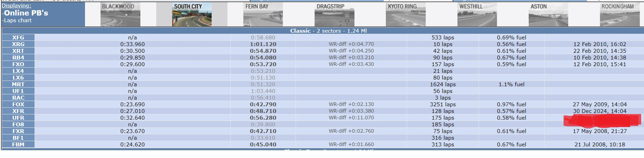Image resolution: width=644 pixels, height=158 pixels.
Task: Switch to the Dragstrip track
Action: point(334,15)
